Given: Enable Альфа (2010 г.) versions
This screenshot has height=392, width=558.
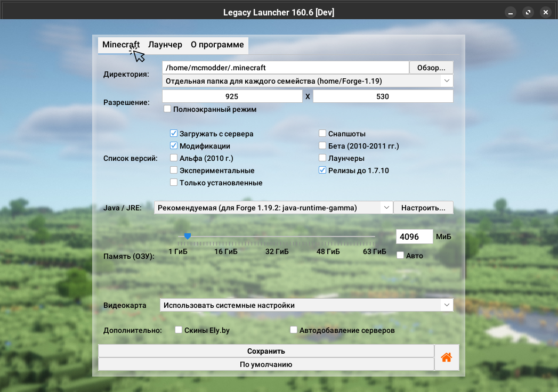Looking at the screenshot, I should click(174, 158).
